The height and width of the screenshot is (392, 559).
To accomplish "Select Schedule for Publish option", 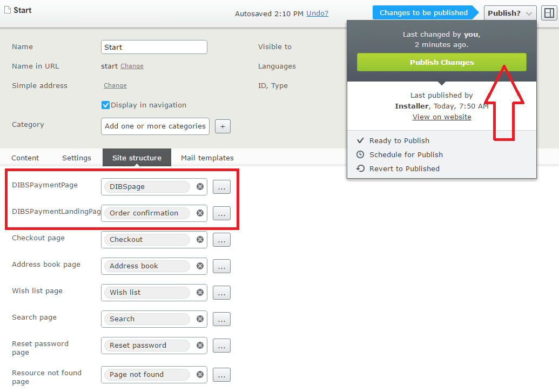I will tap(406, 154).
